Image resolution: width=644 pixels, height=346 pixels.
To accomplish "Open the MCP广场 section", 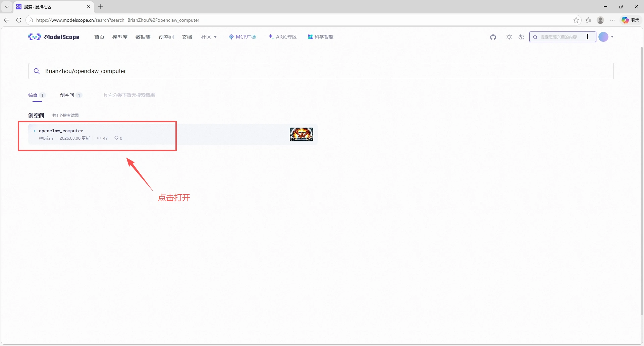I will click(x=242, y=37).
